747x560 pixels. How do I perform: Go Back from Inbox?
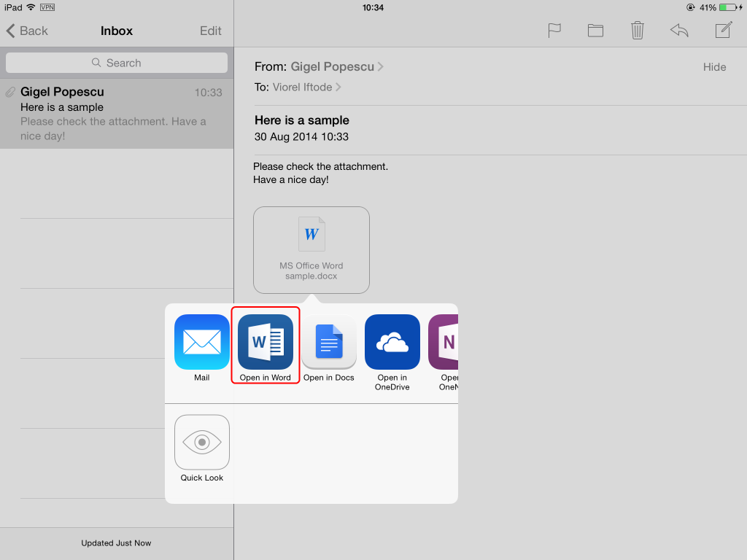pos(27,31)
